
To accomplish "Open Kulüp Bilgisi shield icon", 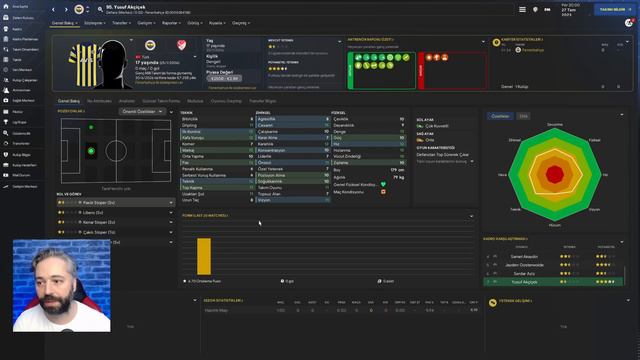I will [x=6, y=155].
